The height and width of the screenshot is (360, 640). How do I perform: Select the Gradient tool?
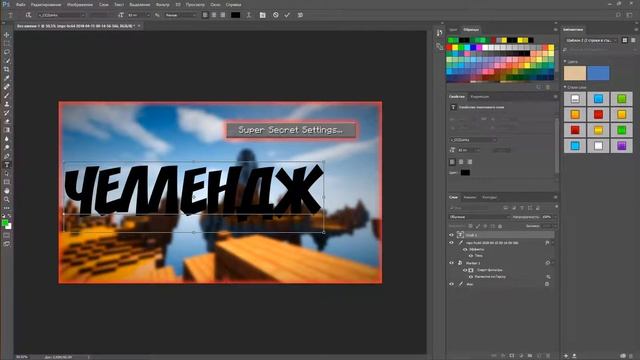(x=7, y=130)
